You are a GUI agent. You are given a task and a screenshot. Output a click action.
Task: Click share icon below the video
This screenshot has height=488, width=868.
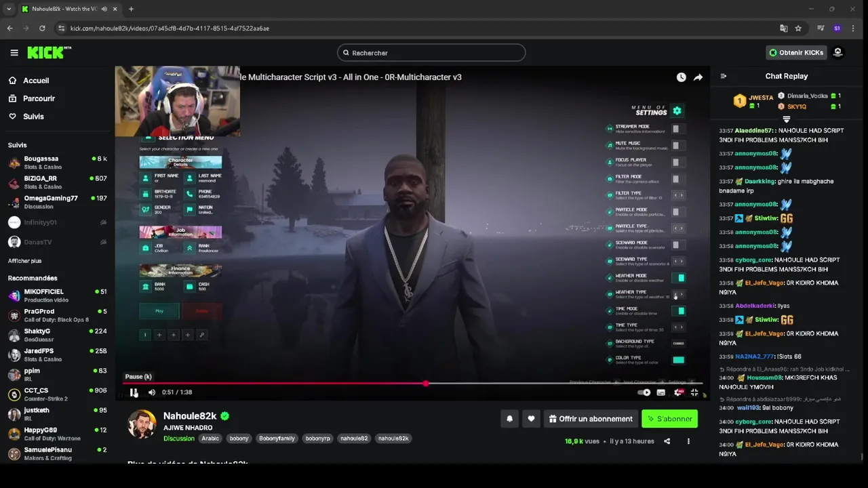coord(667,441)
